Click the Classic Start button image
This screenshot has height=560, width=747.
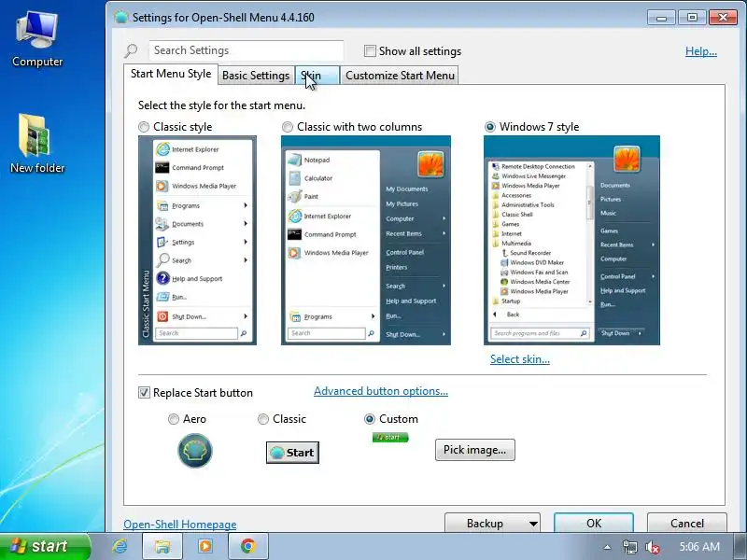(x=292, y=453)
